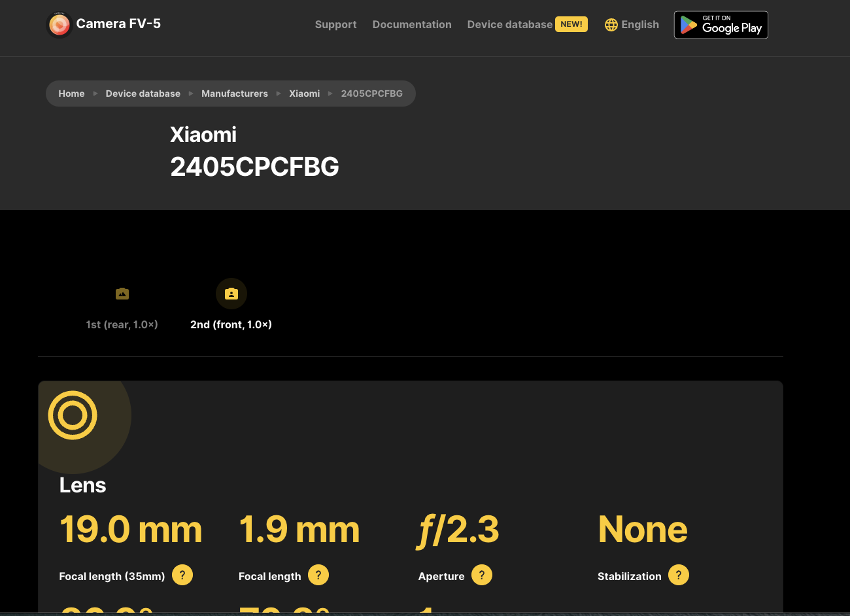Show help for Aperture
Image resolution: width=850 pixels, height=616 pixels.
coord(482,575)
